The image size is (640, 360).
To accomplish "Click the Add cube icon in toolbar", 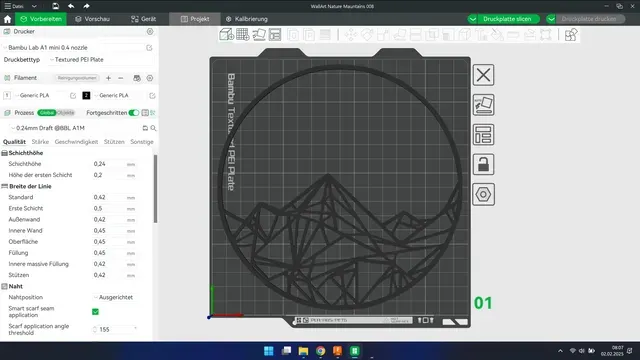I will [226, 35].
